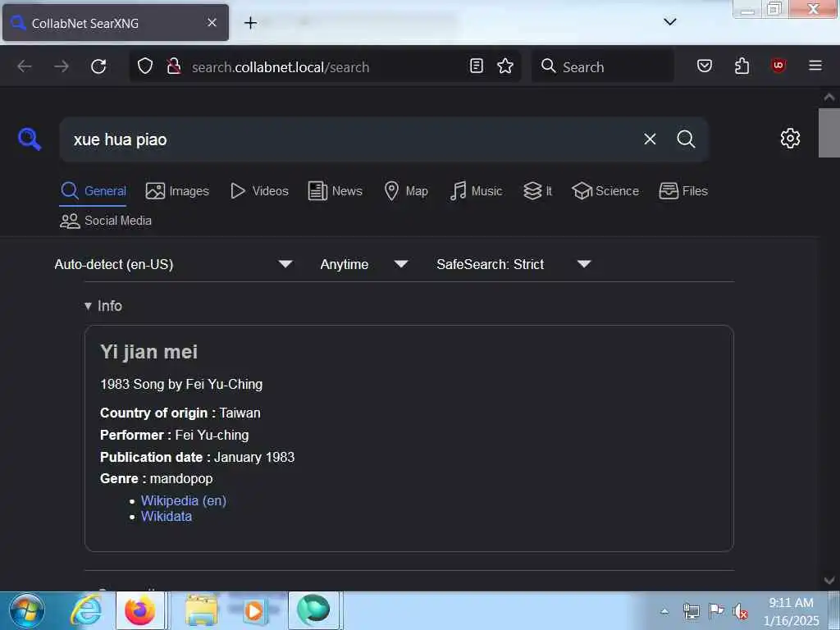Open Windows Explorer from taskbar

201,610
